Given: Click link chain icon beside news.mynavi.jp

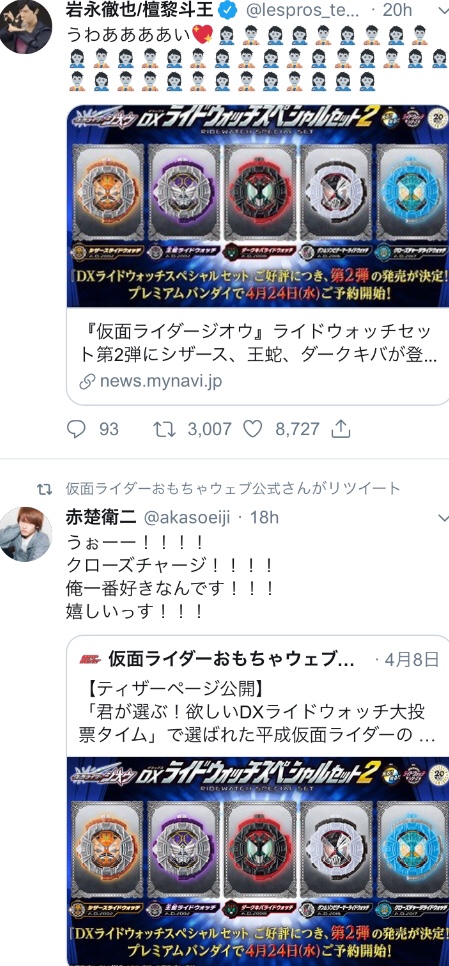Looking at the screenshot, I should click(87, 381).
